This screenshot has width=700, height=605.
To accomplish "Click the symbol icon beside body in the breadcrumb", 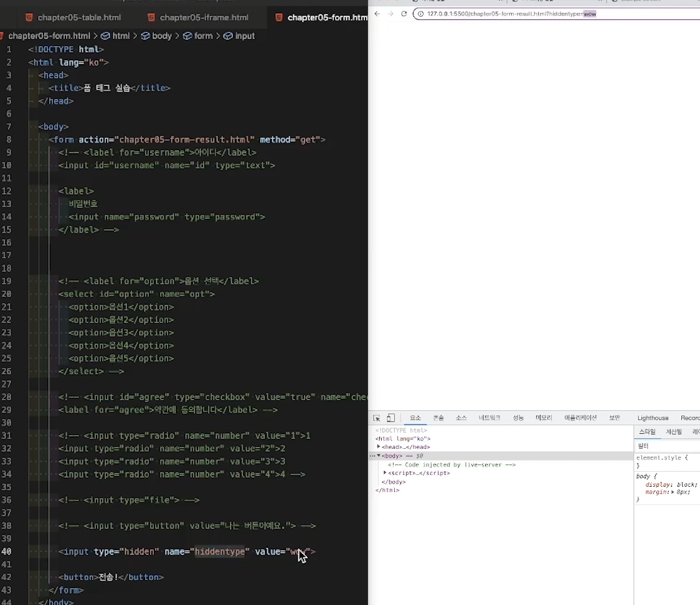I will click(146, 35).
